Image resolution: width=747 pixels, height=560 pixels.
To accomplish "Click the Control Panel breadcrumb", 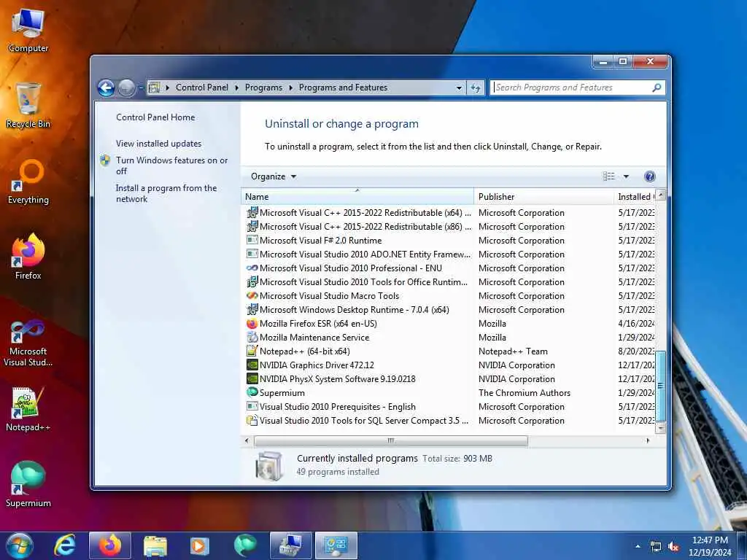I will pos(202,87).
